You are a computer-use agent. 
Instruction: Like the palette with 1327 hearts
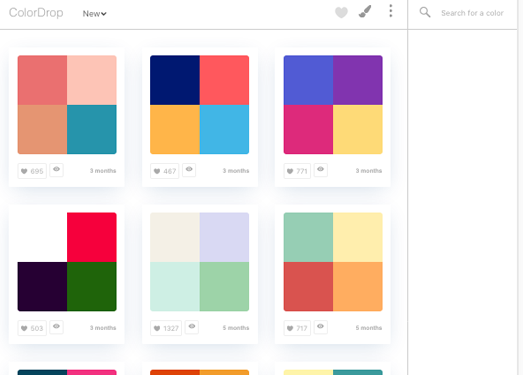(166, 328)
